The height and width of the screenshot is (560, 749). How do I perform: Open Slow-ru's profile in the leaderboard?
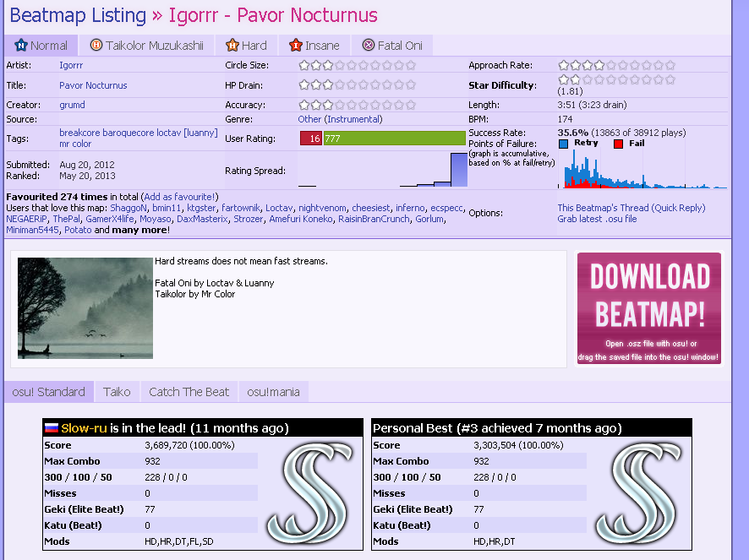coord(84,428)
